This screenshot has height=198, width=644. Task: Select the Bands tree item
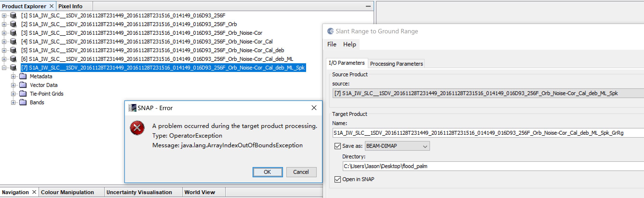coord(37,102)
